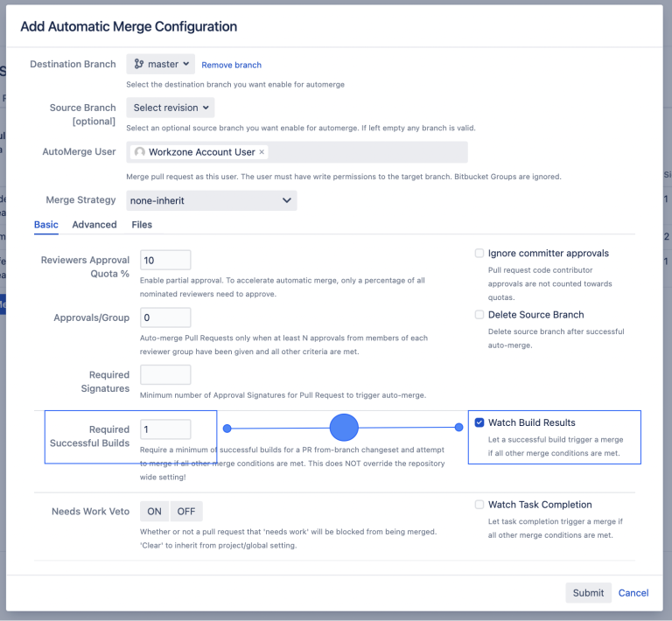Expand the Select revision source dropdown
The height and width of the screenshot is (621, 672).
pyautogui.click(x=171, y=108)
